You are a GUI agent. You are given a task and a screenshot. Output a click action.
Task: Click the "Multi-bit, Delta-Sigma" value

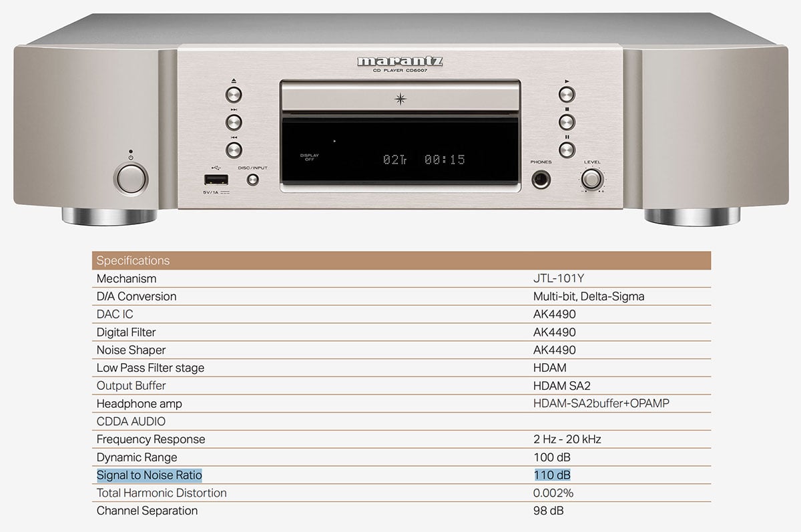[x=589, y=296]
